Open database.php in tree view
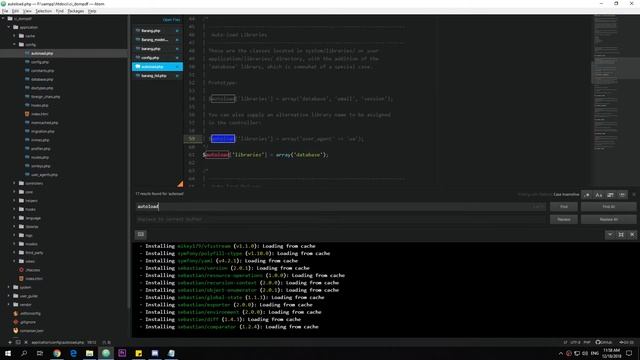The image size is (640, 360). (x=42, y=79)
